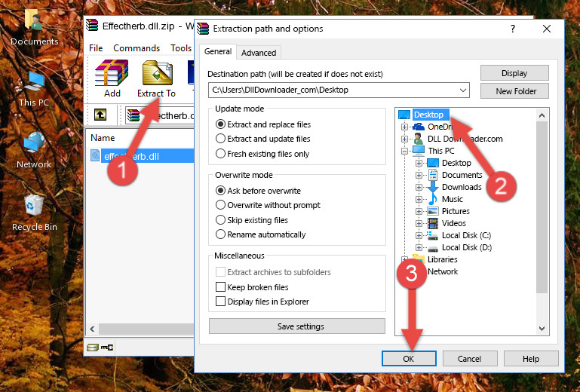
Task: Click folder tree scrollbar up arrow
Action: coord(542,115)
